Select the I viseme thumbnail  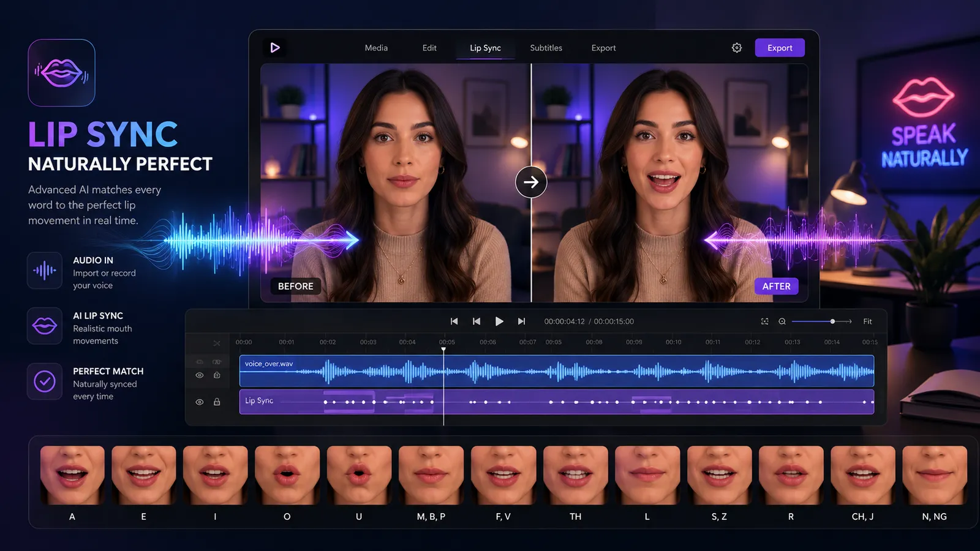point(216,475)
